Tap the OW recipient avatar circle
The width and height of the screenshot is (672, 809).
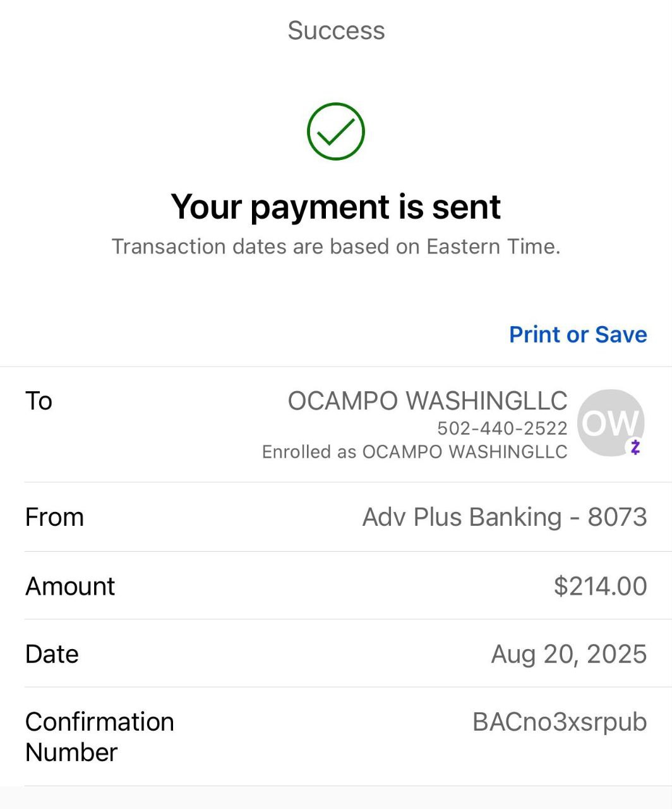tap(609, 422)
